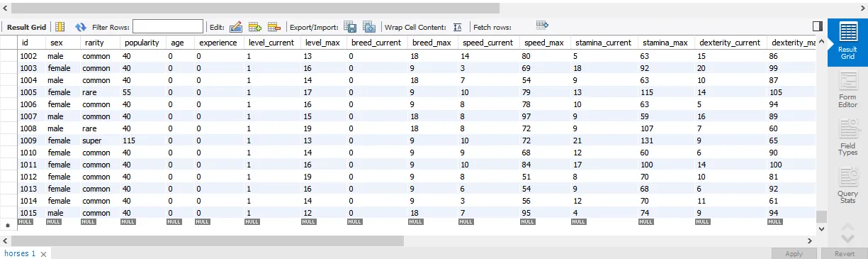Viewport: 868px width, 259px height.
Task: Select the speed_max cell 97
Action: pos(544,116)
